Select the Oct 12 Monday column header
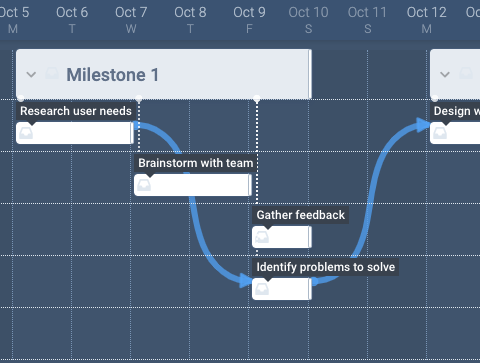This screenshot has height=363, width=480. 426,20
